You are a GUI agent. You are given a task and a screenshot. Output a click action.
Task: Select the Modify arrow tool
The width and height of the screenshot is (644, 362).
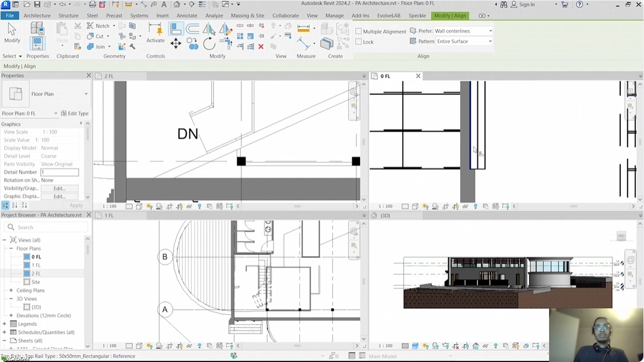tap(12, 33)
